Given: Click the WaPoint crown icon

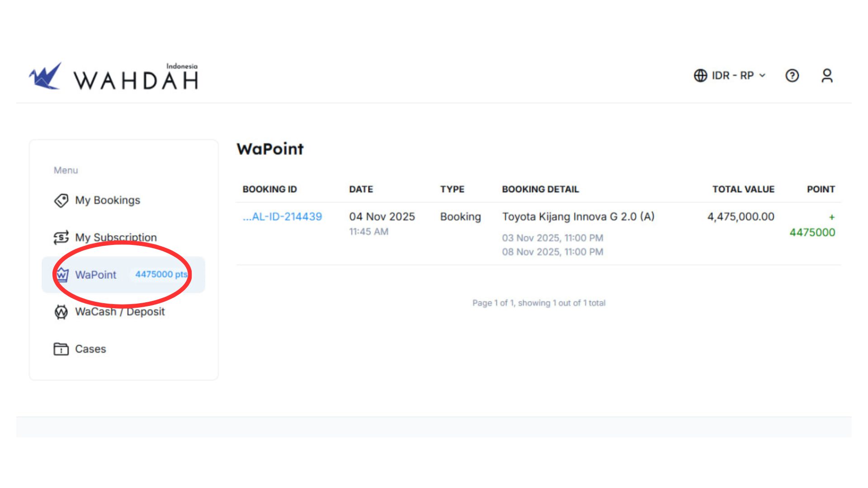Looking at the screenshot, I should coord(62,275).
